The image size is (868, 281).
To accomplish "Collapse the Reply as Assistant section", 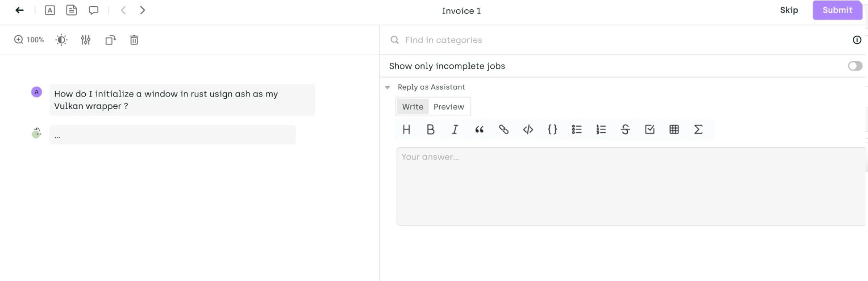I will 388,87.
